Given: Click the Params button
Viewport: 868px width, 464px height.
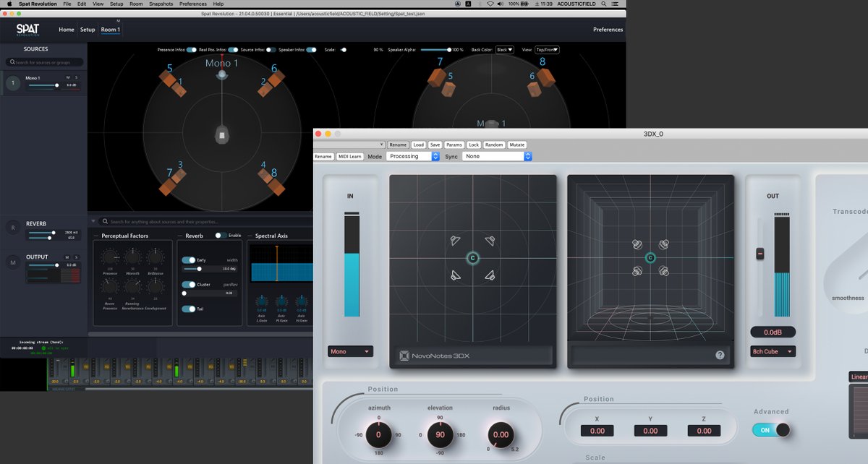Looking at the screenshot, I should [454, 145].
